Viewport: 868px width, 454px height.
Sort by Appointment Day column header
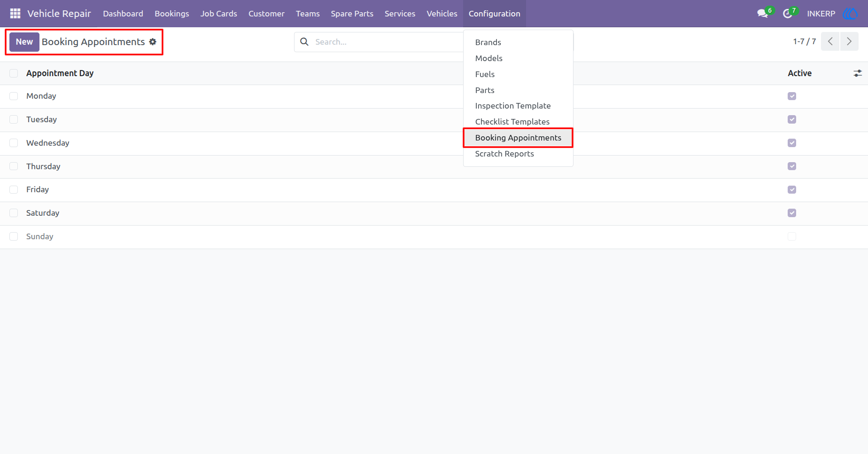click(x=60, y=73)
